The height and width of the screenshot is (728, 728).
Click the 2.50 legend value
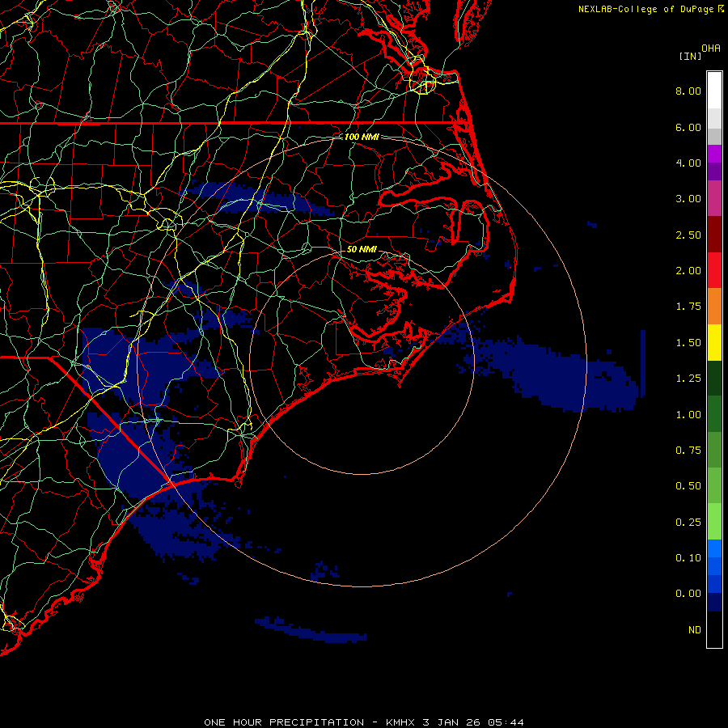pos(688,235)
